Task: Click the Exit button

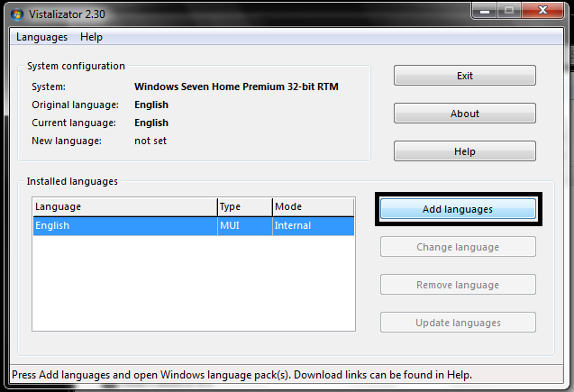Action: click(465, 76)
